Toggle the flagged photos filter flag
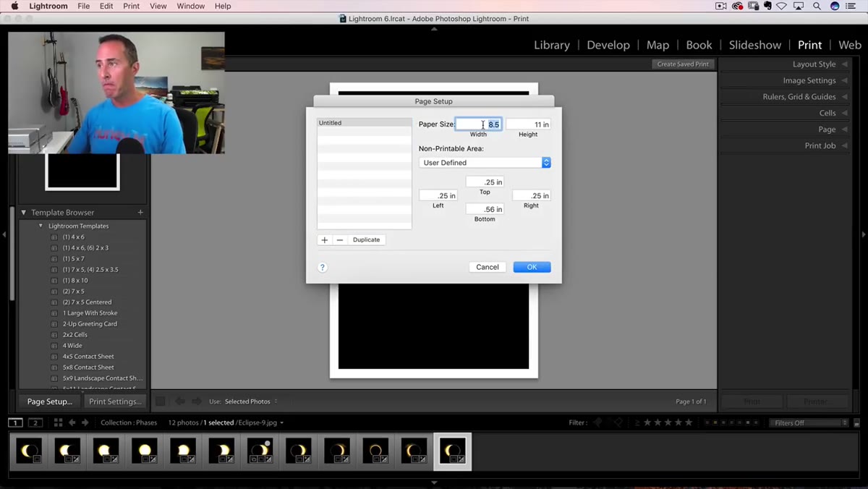The width and height of the screenshot is (868, 489). pos(597,422)
